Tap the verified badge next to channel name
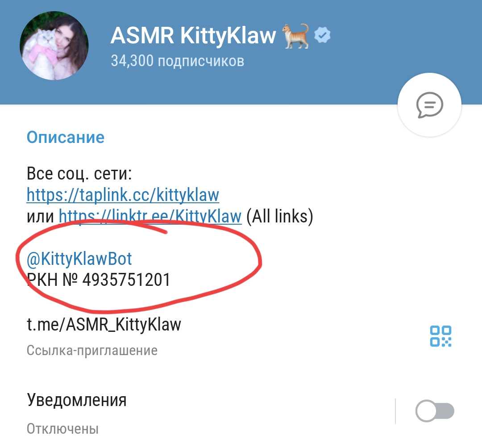Viewport: 482px width, 448px height. [322, 35]
